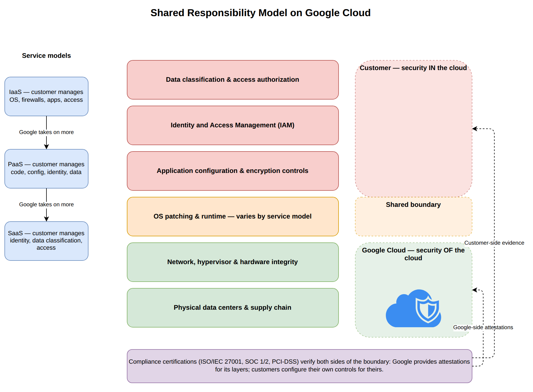Select the IaaS service model box

pyautogui.click(x=46, y=96)
